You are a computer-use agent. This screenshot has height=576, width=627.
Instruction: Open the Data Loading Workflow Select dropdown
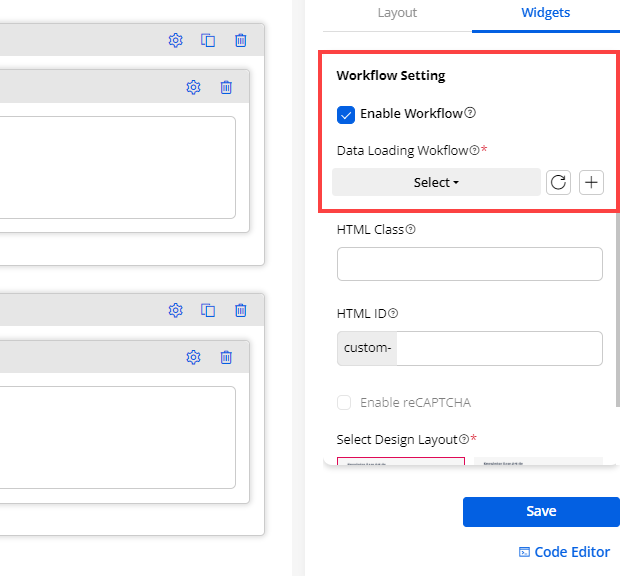pos(436,182)
